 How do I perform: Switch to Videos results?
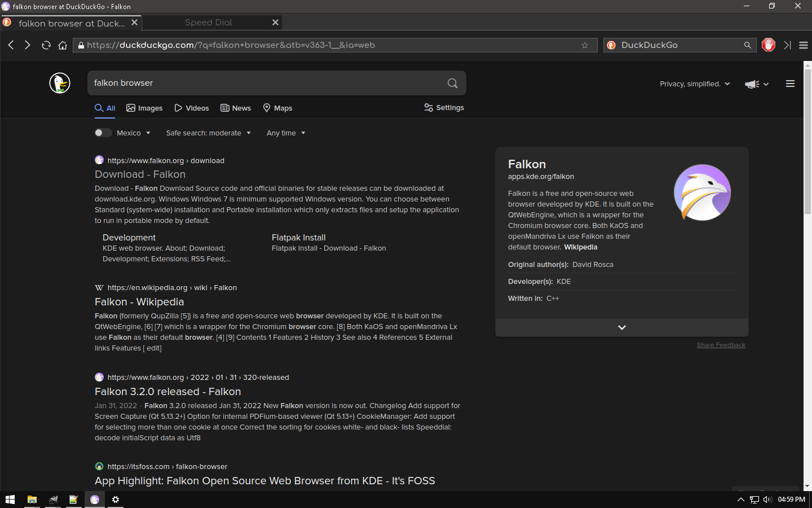tap(192, 108)
